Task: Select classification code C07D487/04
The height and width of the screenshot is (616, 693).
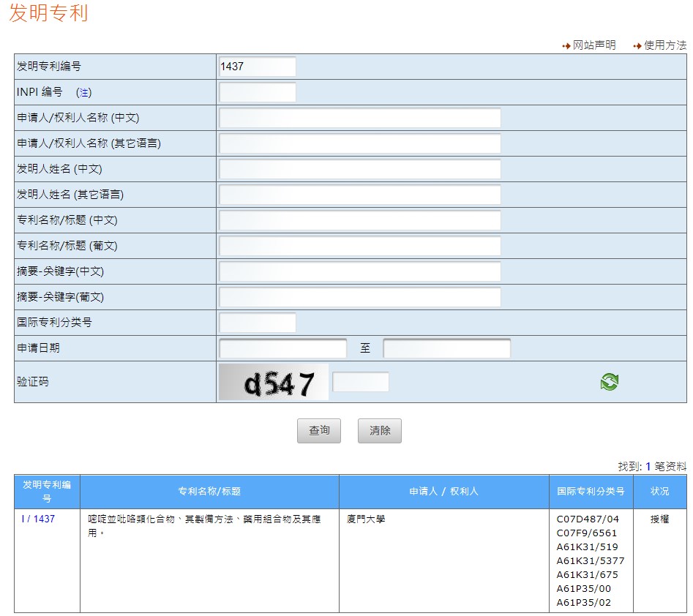Action: 588,519
